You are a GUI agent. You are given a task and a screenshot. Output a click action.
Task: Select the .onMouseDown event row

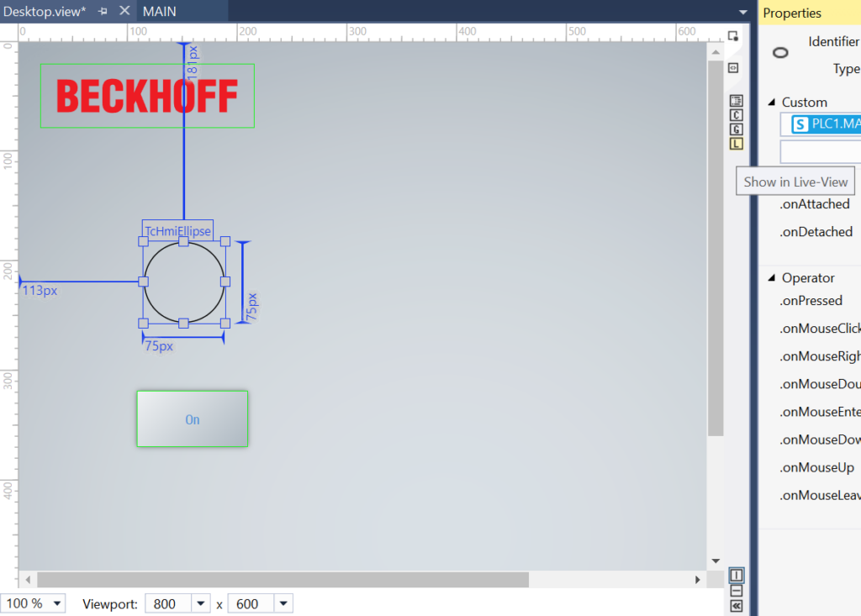820,440
